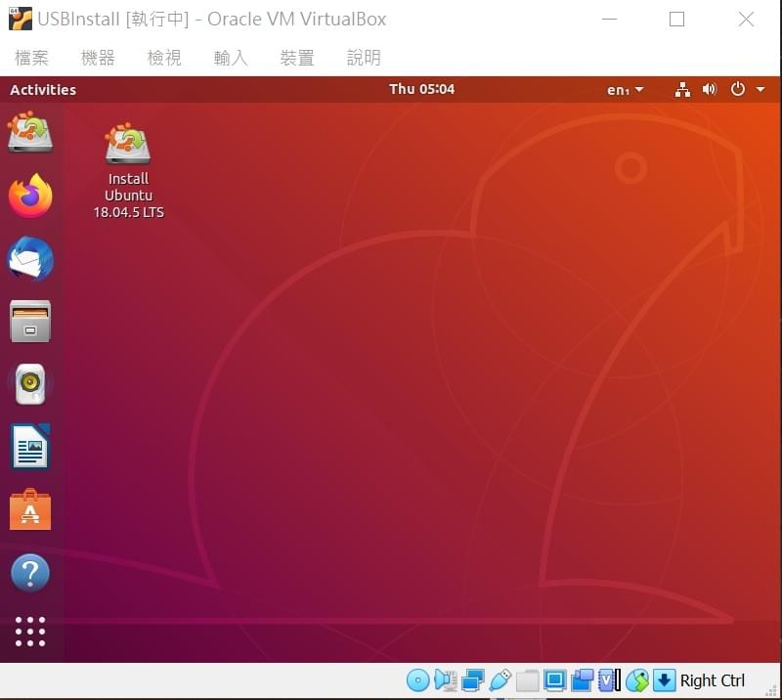The height and width of the screenshot is (700, 782).
Task: Open the Files manager from the dock
Action: tap(30, 322)
